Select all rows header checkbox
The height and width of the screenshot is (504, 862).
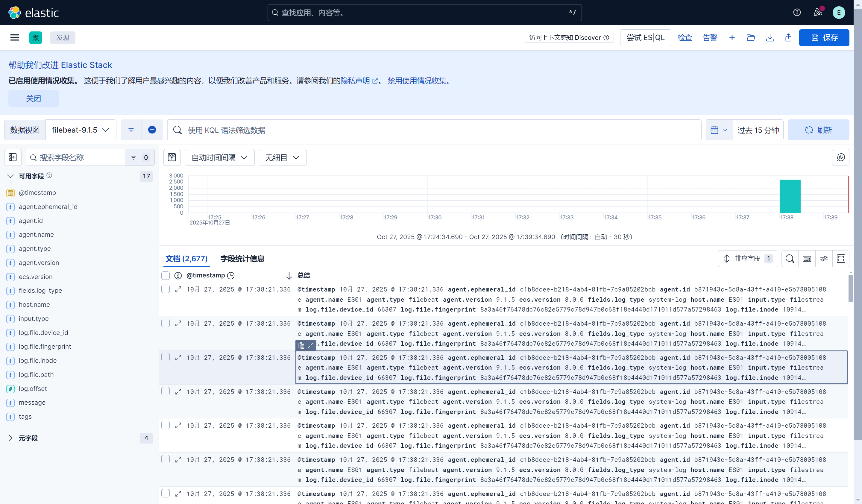(x=166, y=275)
